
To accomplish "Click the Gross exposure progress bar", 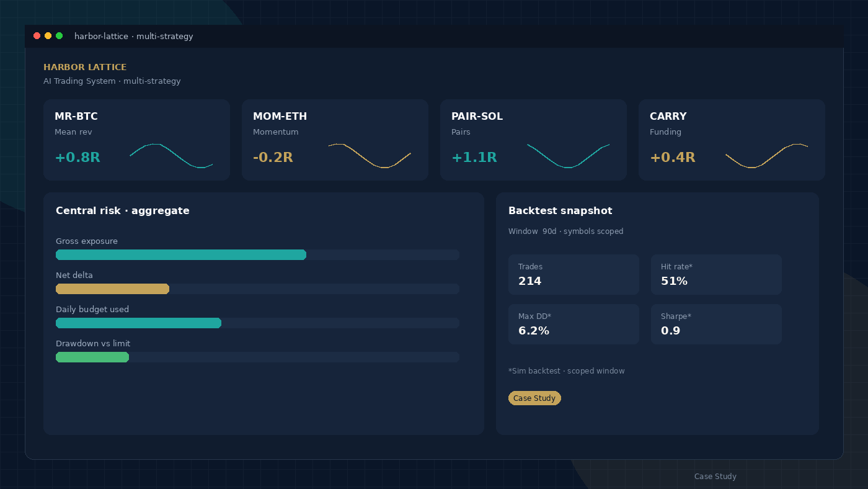I will coord(257,254).
